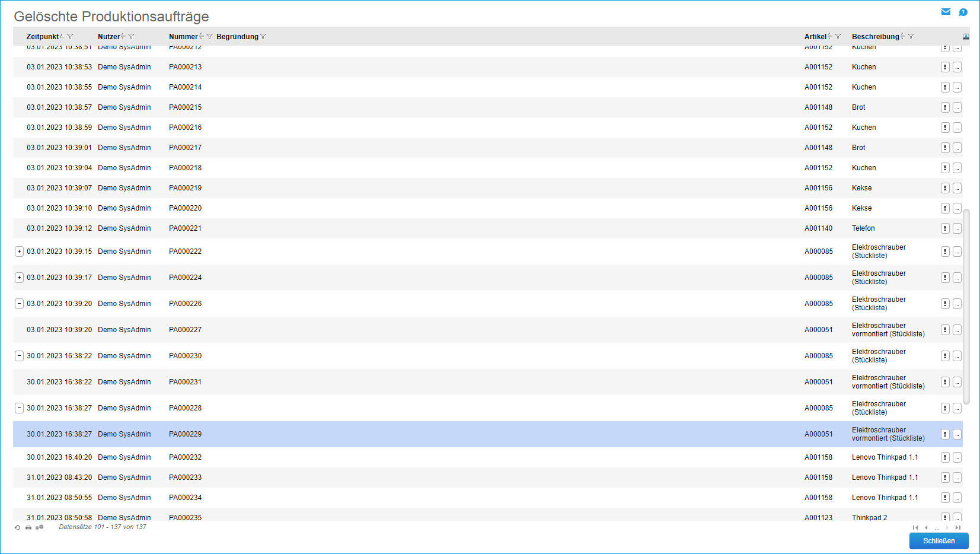Open filter for the Nummer column
The height and width of the screenshot is (554, 980).
tap(209, 36)
